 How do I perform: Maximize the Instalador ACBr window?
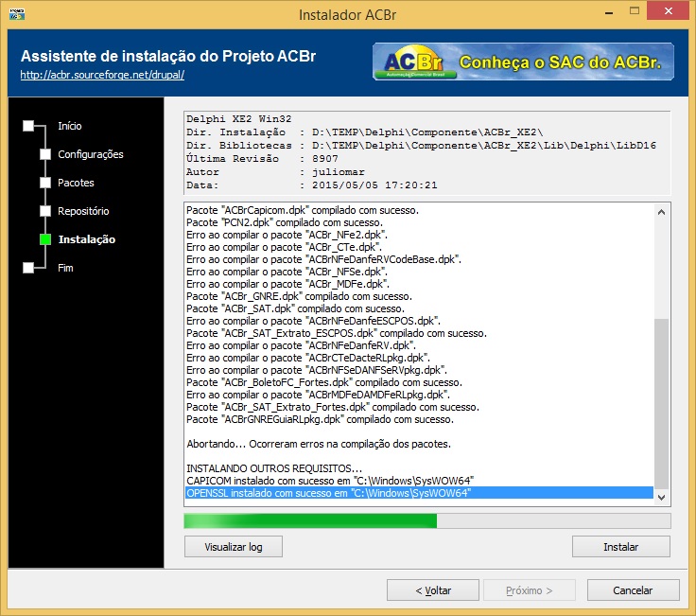pyautogui.click(x=635, y=11)
